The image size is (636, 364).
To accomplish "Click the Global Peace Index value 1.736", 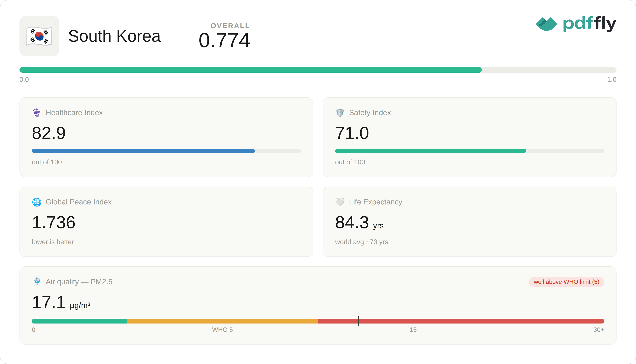I will point(54,222).
